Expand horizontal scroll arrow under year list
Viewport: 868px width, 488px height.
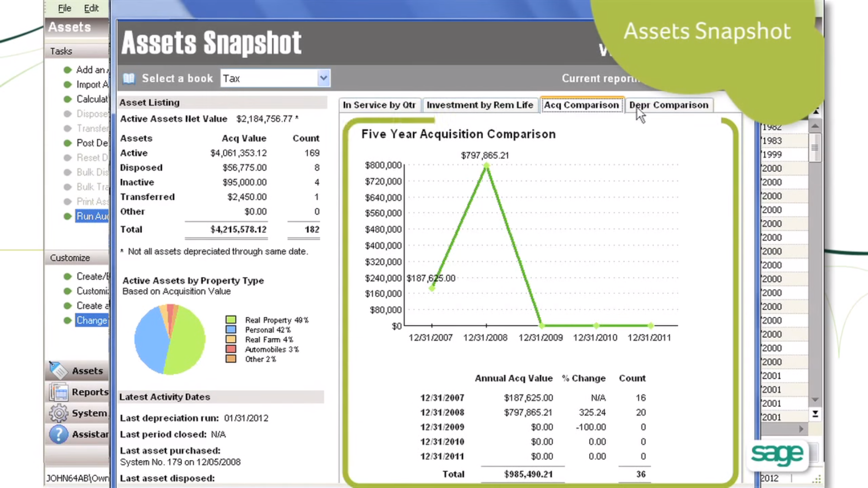pyautogui.click(x=801, y=429)
